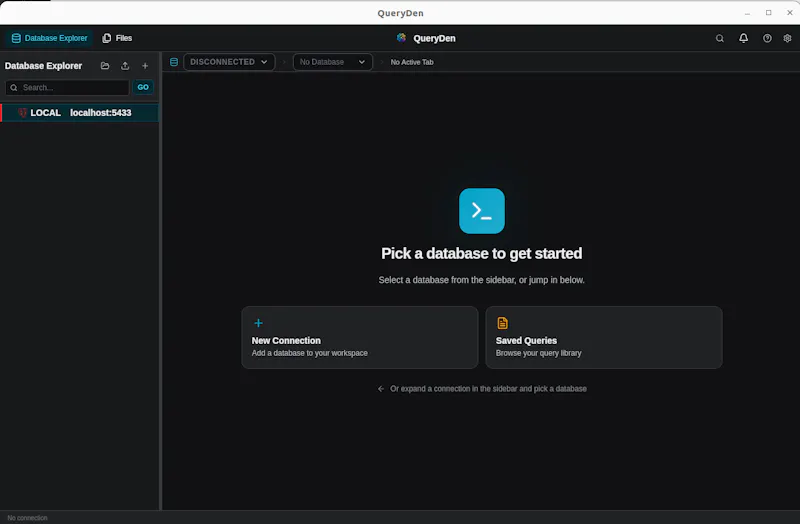
Task: Open the New Connection card
Action: point(360,337)
